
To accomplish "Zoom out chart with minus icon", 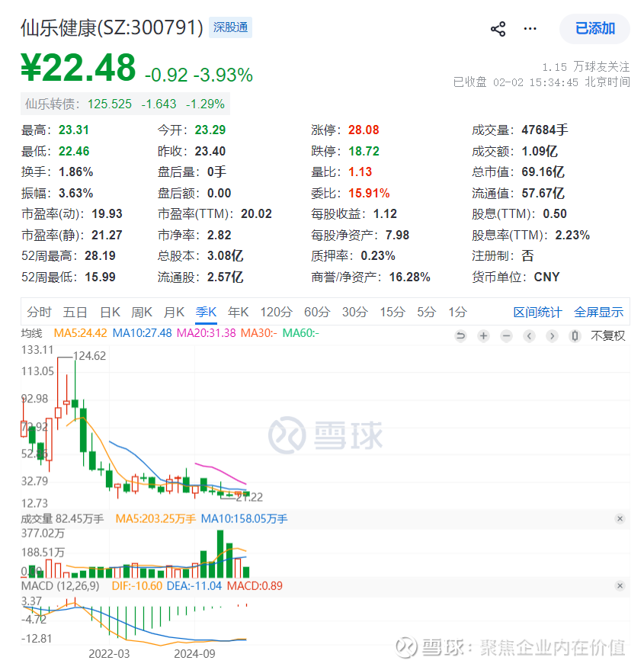I will (506, 336).
